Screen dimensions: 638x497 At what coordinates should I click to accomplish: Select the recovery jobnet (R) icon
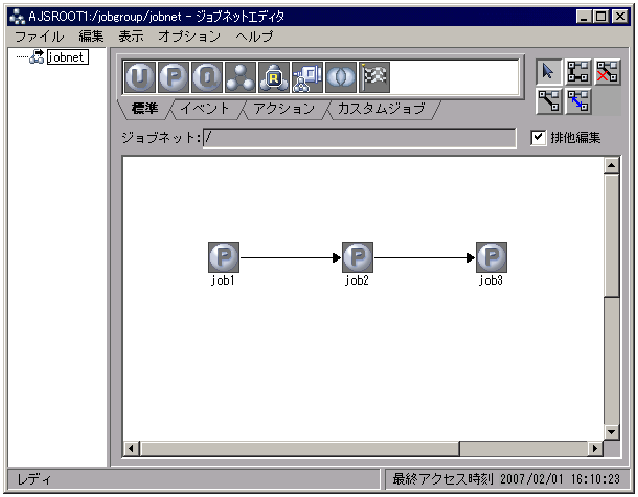pos(274,77)
